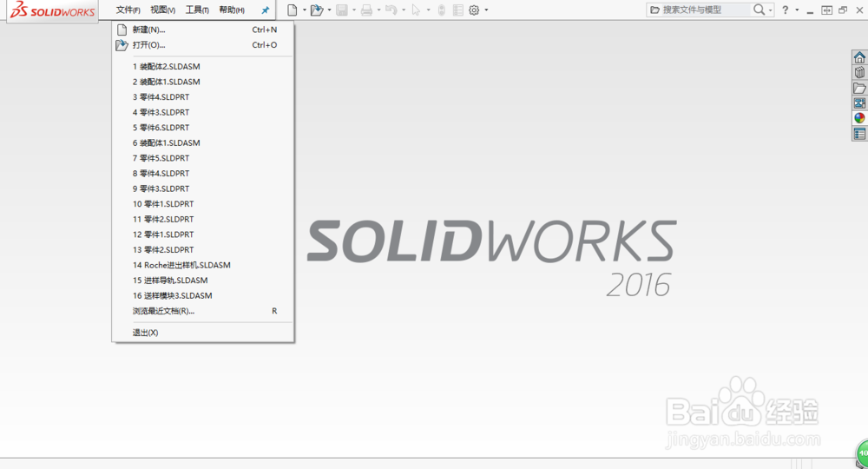Screen dimensions: 868x469
Task: Open recent file 4 零件3.SLDPRT
Action: (x=202, y=112)
